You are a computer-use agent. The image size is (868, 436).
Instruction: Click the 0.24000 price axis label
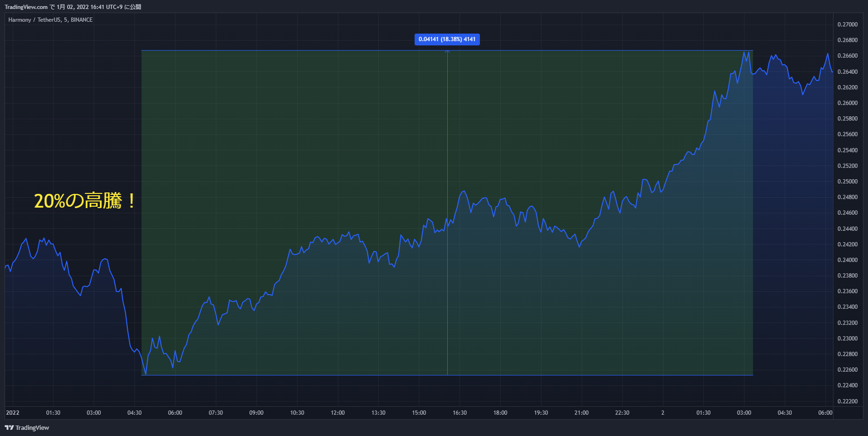[848, 260]
